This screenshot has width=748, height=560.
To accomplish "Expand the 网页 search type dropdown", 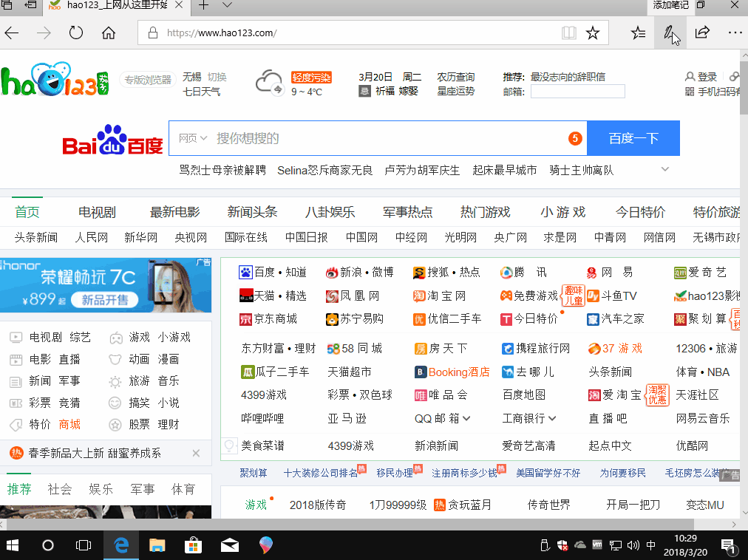I will pyautogui.click(x=192, y=138).
